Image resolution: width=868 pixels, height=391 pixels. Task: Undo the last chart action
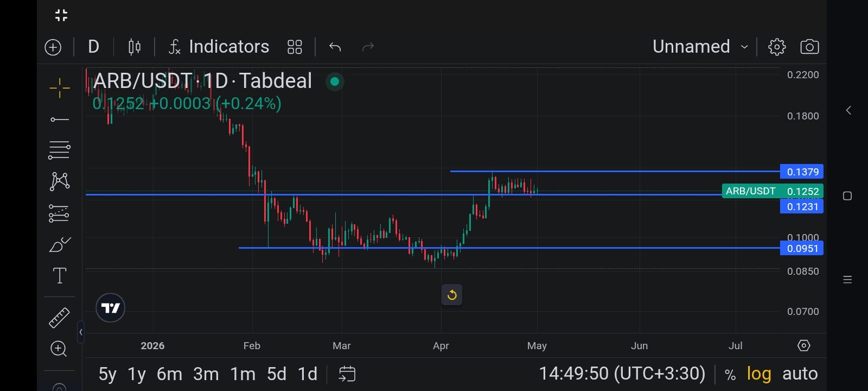tap(335, 47)
